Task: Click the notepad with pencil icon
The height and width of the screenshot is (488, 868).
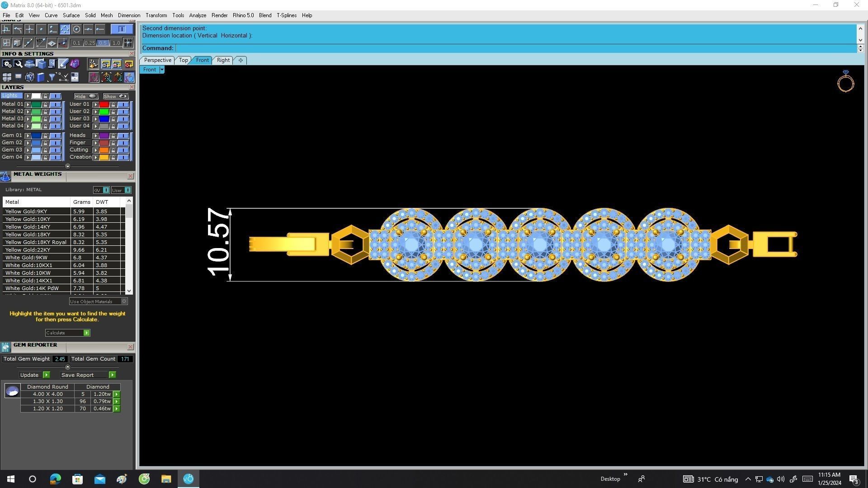Action: [x=62, y=64]
